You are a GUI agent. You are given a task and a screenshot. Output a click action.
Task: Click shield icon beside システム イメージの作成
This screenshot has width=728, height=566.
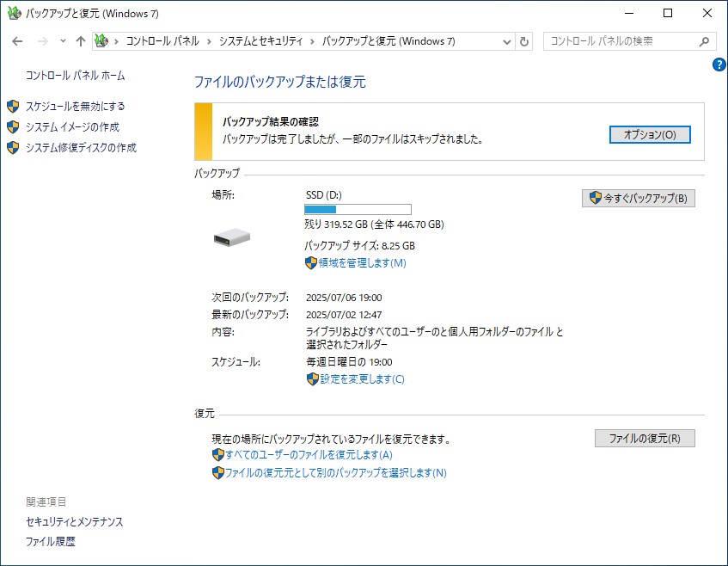[13, 126]
